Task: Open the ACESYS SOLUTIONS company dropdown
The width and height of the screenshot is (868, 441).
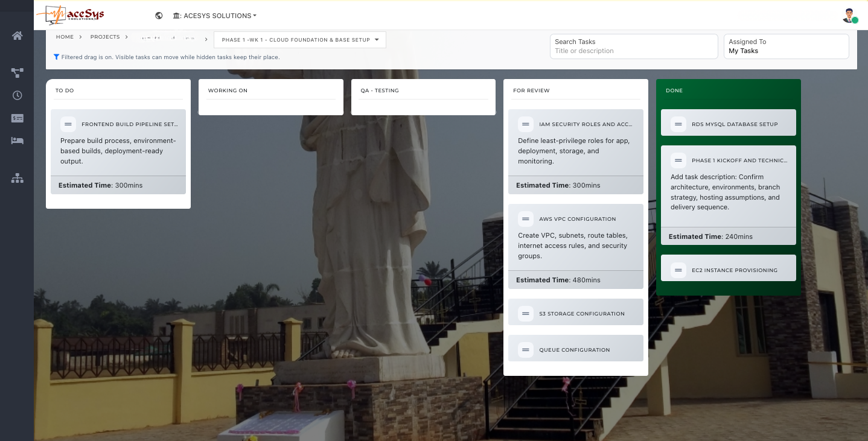Action: (214, 16)
